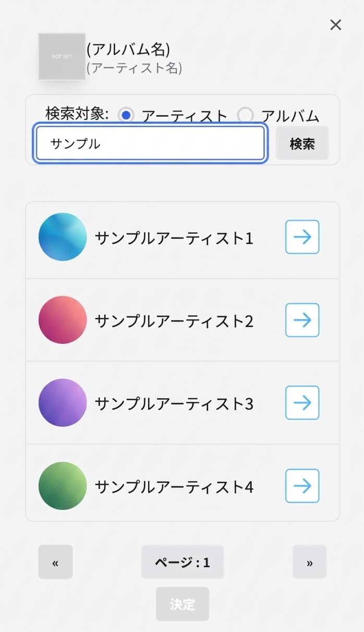Go to the previous page with «
The width and height of the screenshot is (364, 632).
(55, 562)
